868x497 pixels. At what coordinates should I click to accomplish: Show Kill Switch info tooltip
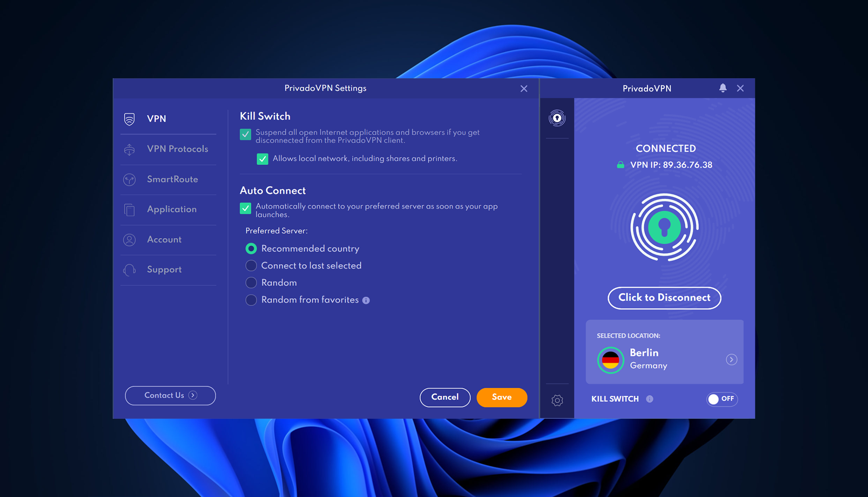tap(649, 399)
